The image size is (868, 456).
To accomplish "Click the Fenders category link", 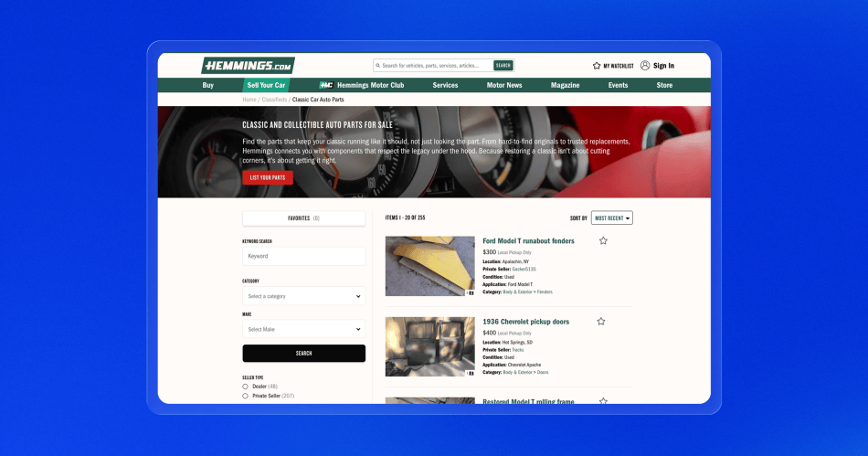I will (545, 292).
